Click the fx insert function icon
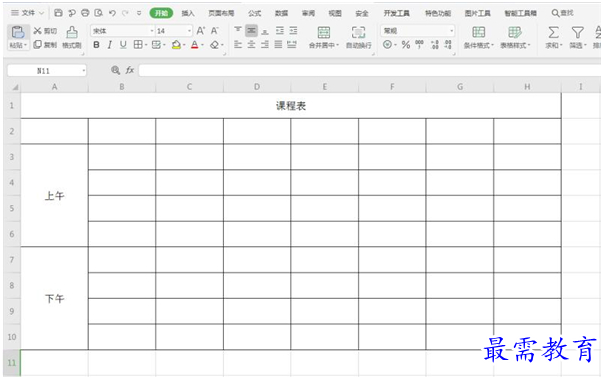Image resolution: width=605 pixels, height=381 pixels. point(130,70)
